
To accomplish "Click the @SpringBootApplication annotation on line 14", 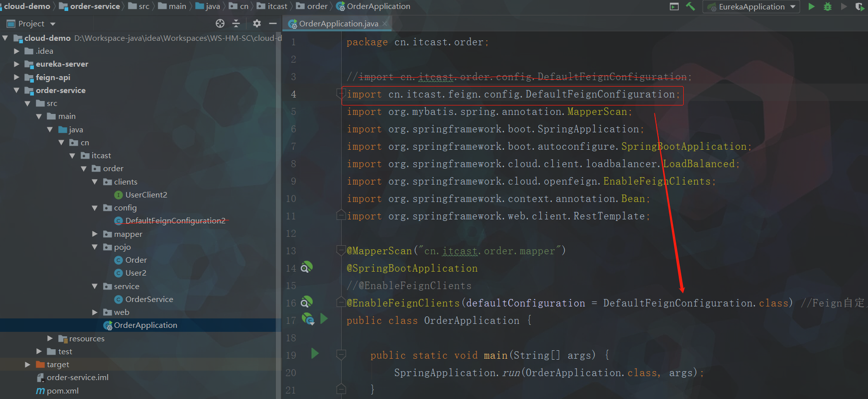I will [x=412, y=268].
